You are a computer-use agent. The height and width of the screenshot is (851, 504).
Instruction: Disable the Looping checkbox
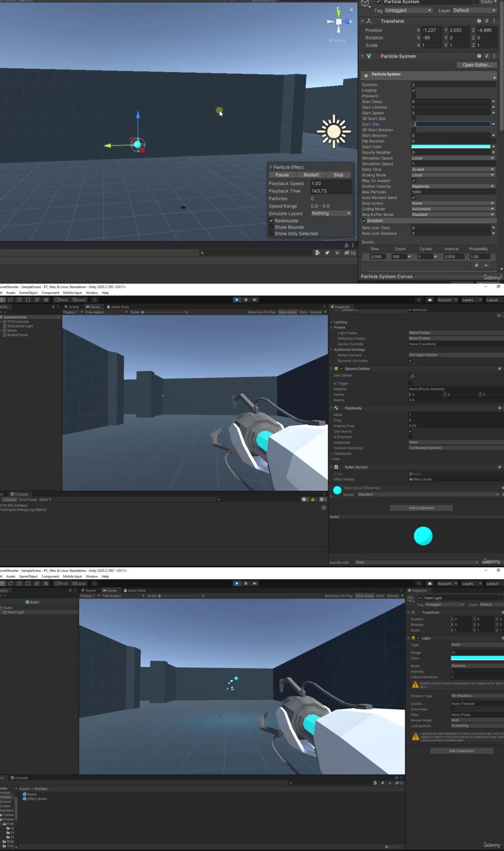pyautogui.click(x=413, y=90)
